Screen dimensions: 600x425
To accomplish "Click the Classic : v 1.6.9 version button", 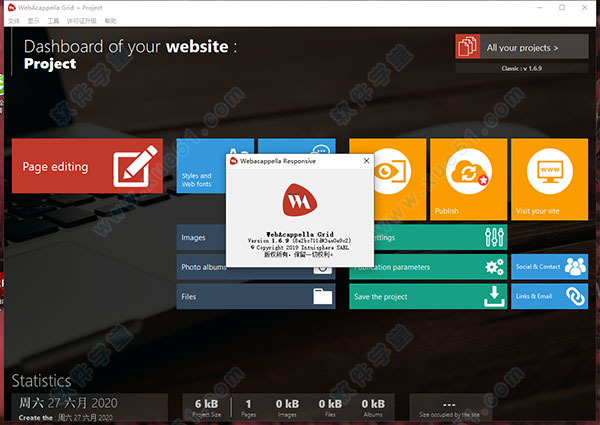I will coord(522,68).
